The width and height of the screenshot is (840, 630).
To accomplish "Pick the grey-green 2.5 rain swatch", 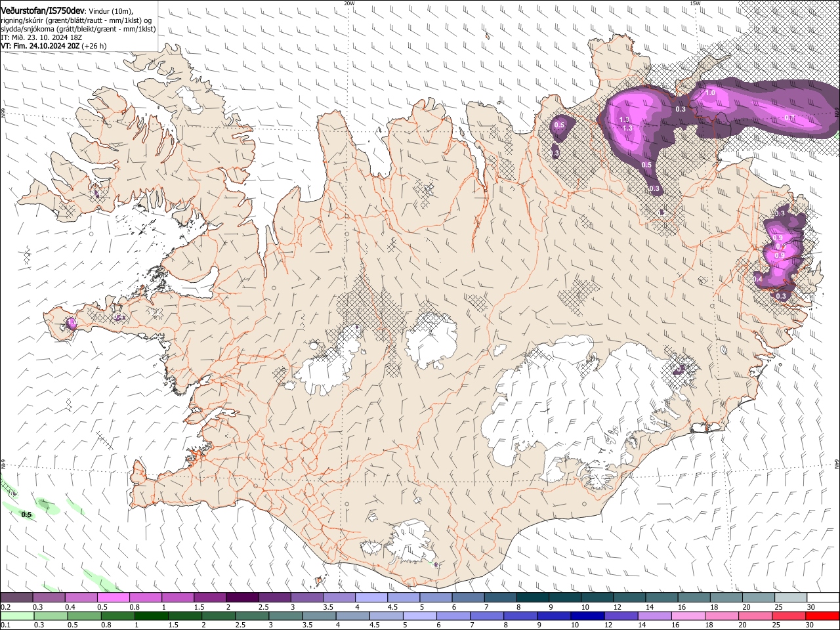I will 252,616.
